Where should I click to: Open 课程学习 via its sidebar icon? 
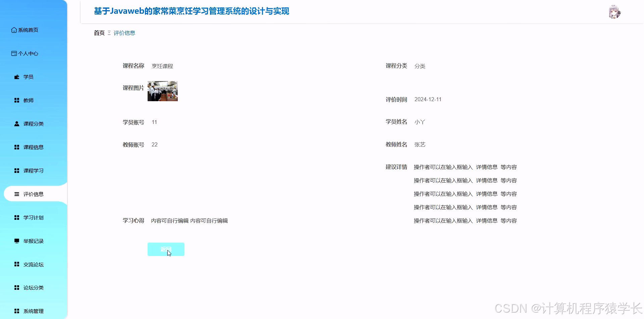tap(16, 170)
